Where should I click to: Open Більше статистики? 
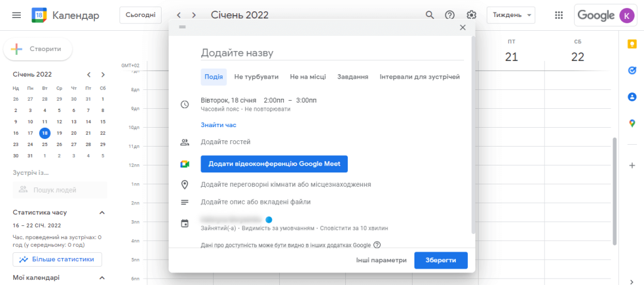coord(57,260)
